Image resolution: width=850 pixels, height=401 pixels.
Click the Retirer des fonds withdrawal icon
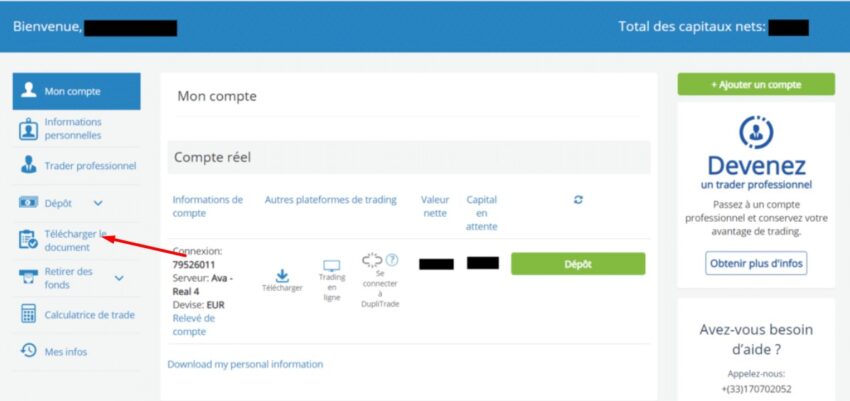pyautogui.click(x=28, y=277)
